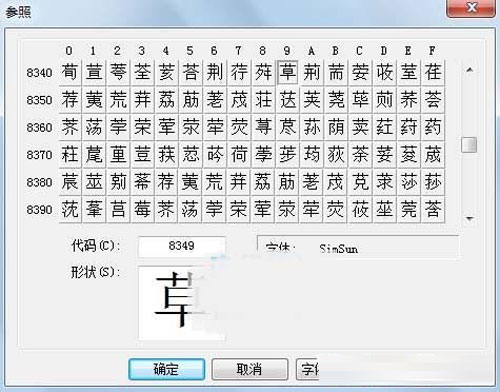Select the cell in row 8390 column 7
This screenshot has height=392, width=500.
click(239, 209)
